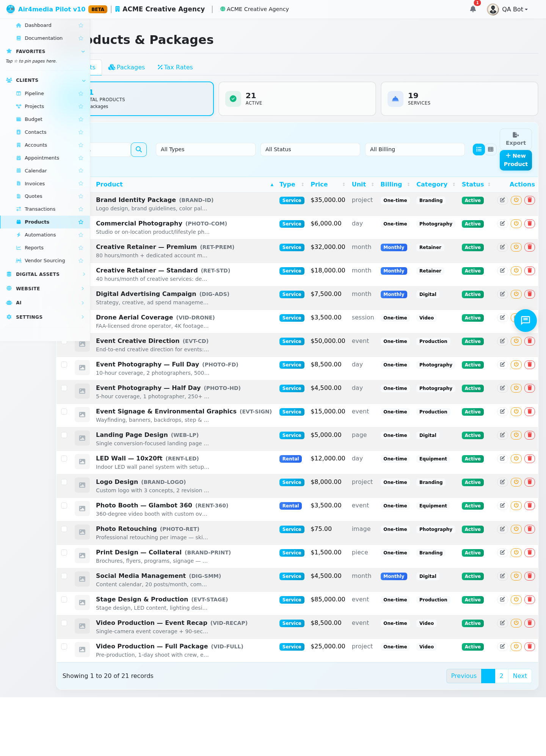Delete the Logo Design product
Viewport: 546px width, 756px height.
530,482
